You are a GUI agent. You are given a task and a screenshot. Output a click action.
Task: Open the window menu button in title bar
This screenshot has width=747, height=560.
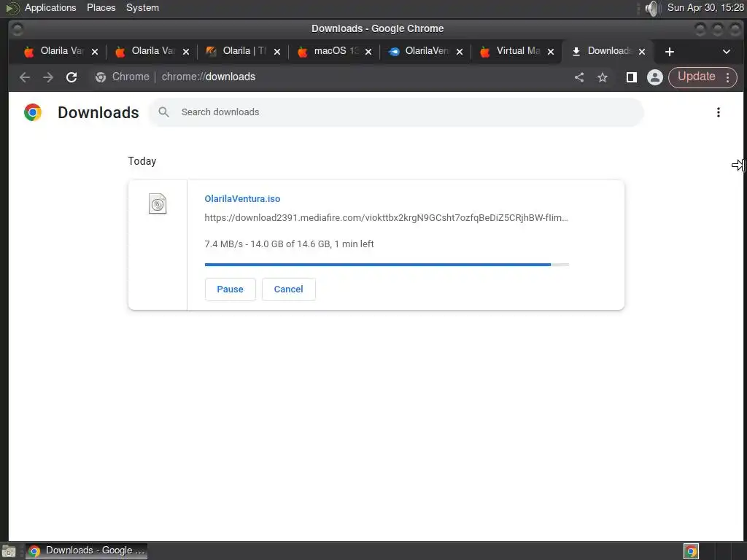click(18, 29)
